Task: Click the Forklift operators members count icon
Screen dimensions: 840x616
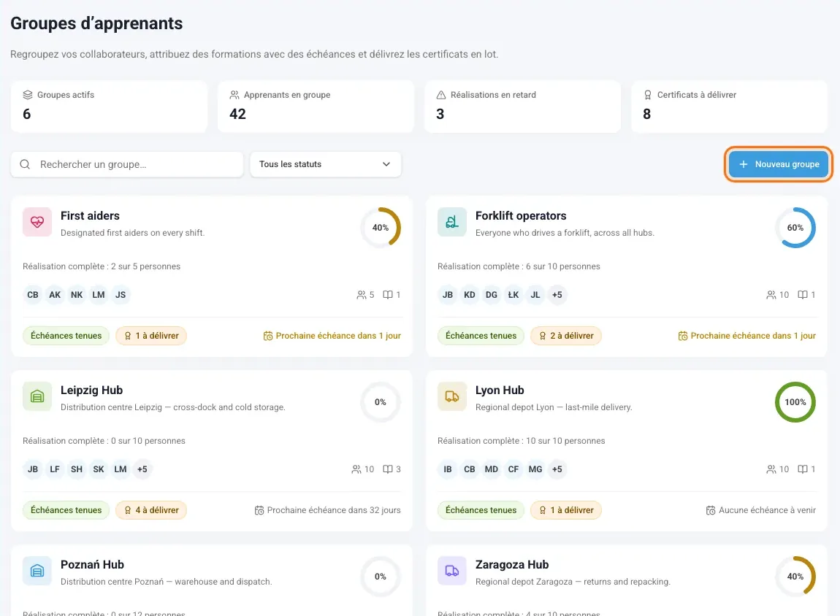Action: tap(771, 295)
